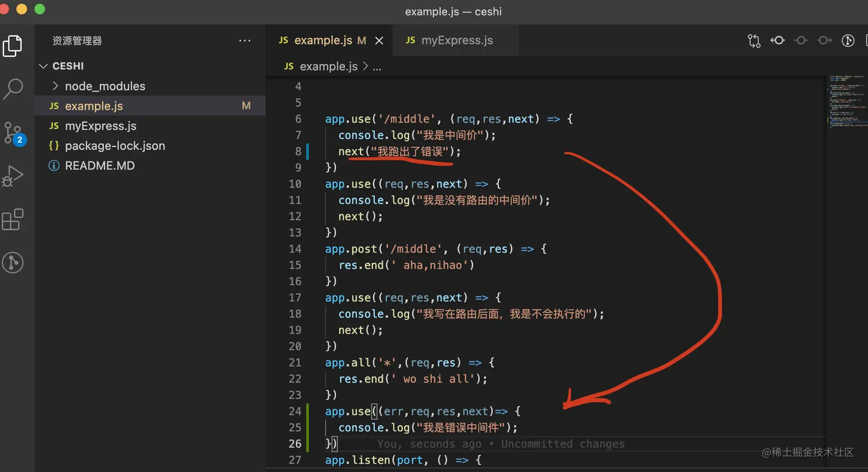Open package-lock.json in the file explorer

tap(150, 146)
